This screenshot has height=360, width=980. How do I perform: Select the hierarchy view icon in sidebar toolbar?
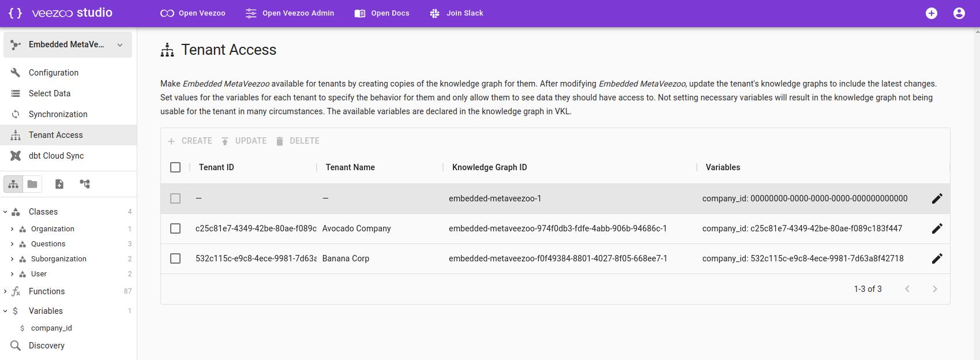click(13, 184)
